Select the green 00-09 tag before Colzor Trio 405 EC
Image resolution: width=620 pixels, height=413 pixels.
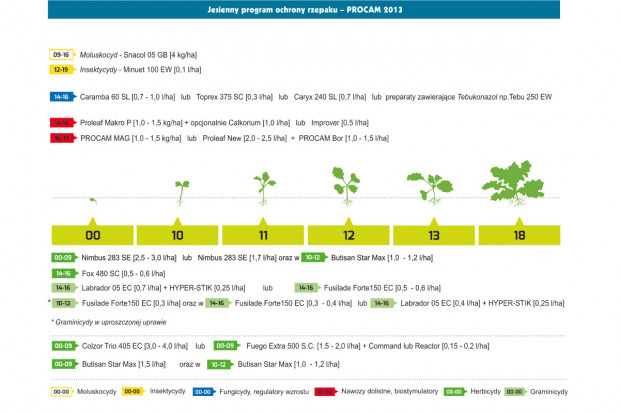pos(65,346)
